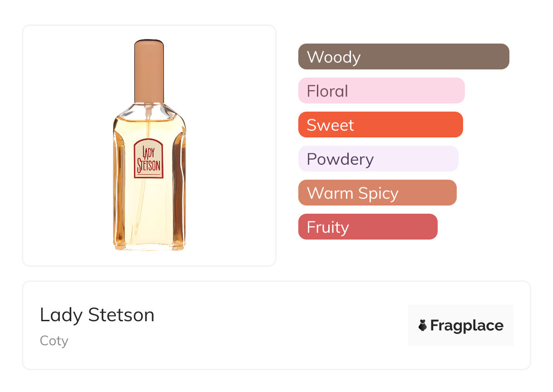Select the Woody accord bar
This screenshot has width=553, height=392.
(x=404, y=57)
